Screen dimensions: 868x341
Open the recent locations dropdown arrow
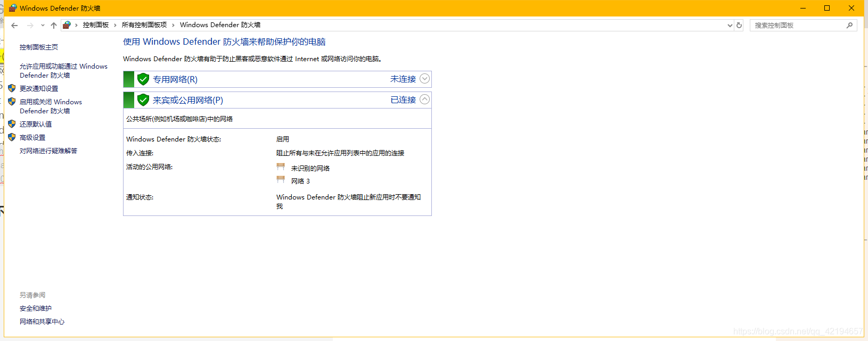point(43,25)
